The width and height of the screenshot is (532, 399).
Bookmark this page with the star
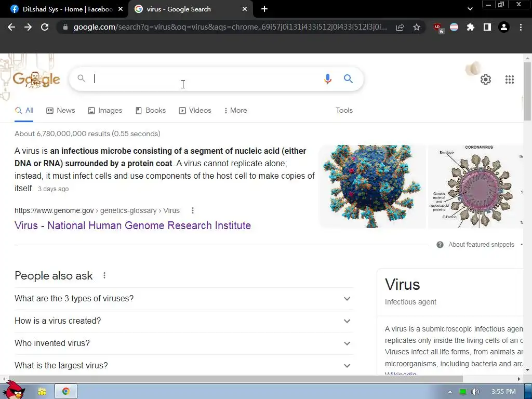[x=417, y=27]
